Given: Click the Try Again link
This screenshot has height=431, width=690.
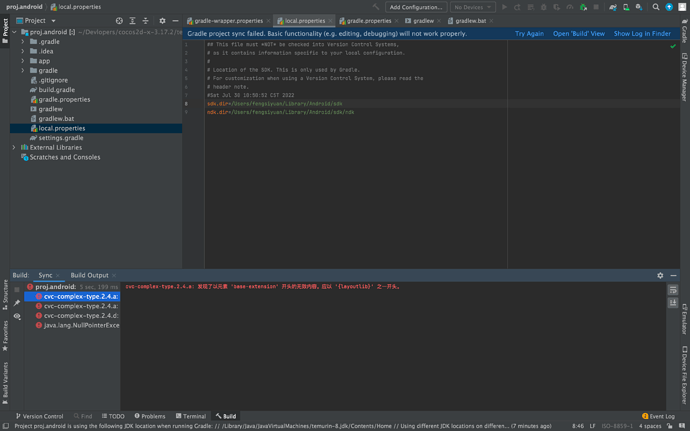Looking at the screenshot, I should click(x=529, y=33).
